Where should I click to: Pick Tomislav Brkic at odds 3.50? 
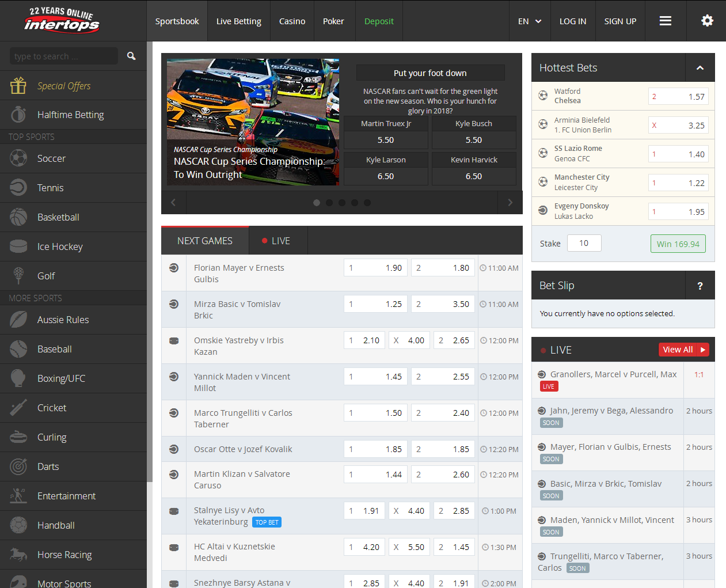443,304
